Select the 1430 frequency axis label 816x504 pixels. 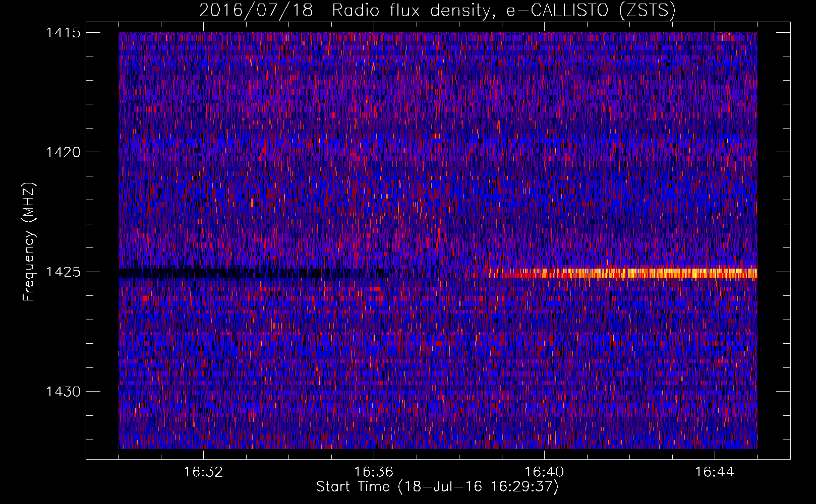[x=64, y=392]
